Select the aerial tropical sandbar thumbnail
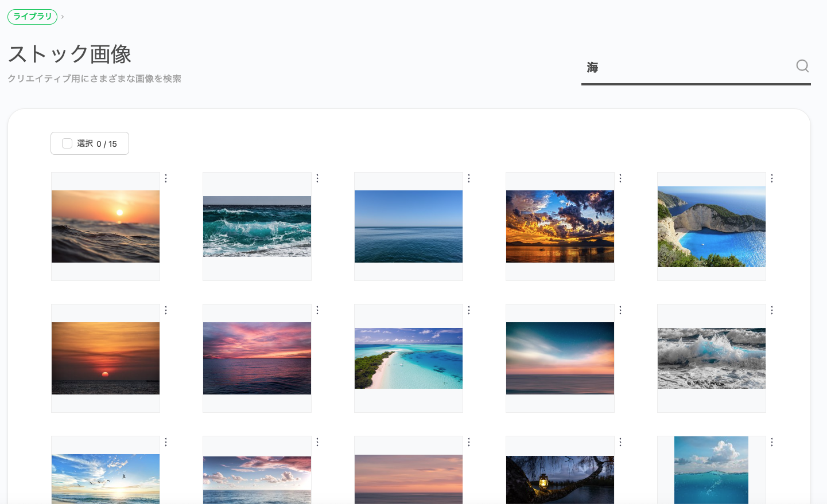This screenshot has height=504, width=827. point(409,358)
